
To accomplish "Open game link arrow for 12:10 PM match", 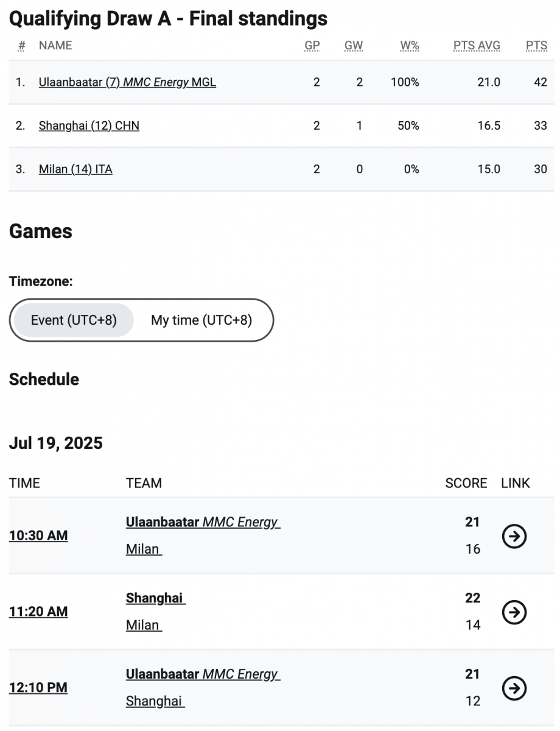I will pos(514,688).
